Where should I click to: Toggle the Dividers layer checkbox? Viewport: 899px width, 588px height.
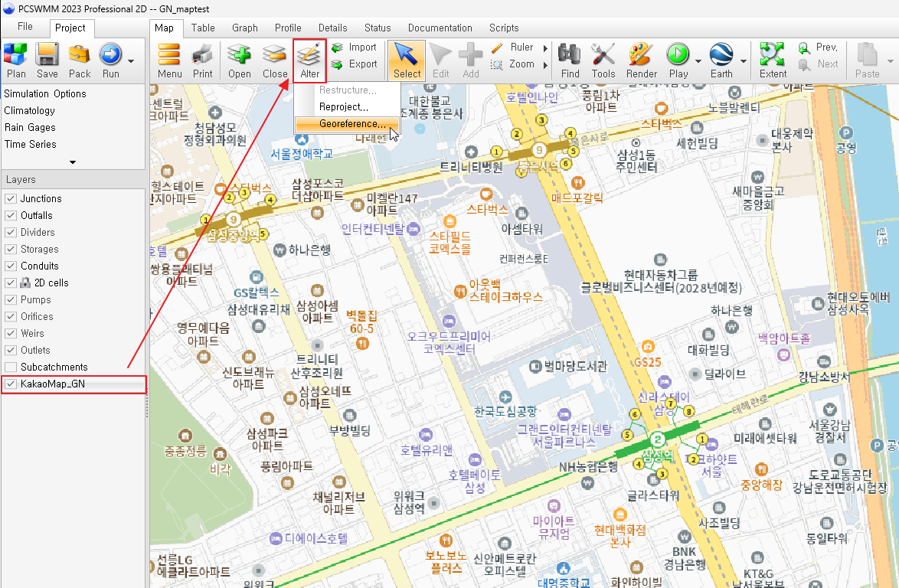tap(10, 232)
